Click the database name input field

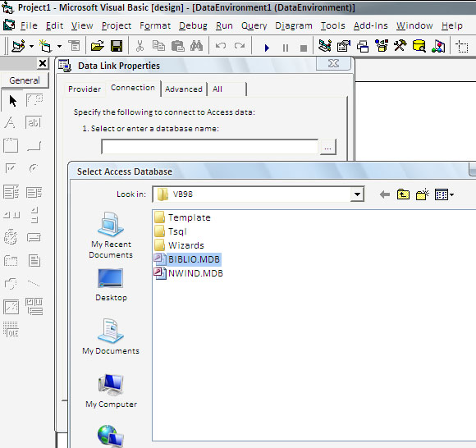pyautogui.click(x=210, y=147)
